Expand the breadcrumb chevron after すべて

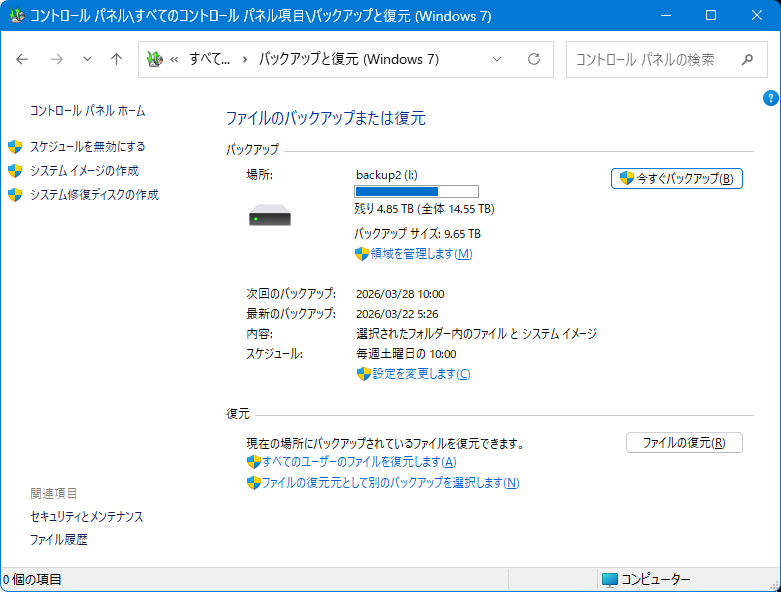[x=245, y=59]
